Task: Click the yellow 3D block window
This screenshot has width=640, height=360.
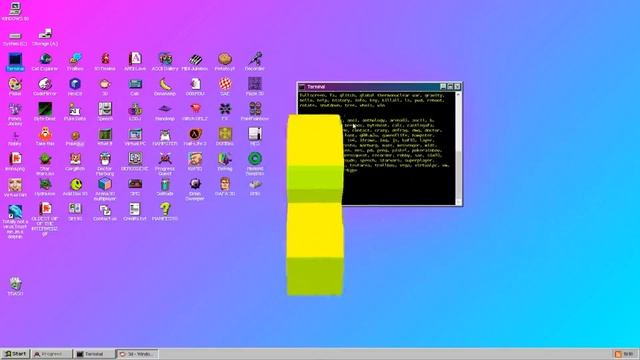Action: pos(315,205)
